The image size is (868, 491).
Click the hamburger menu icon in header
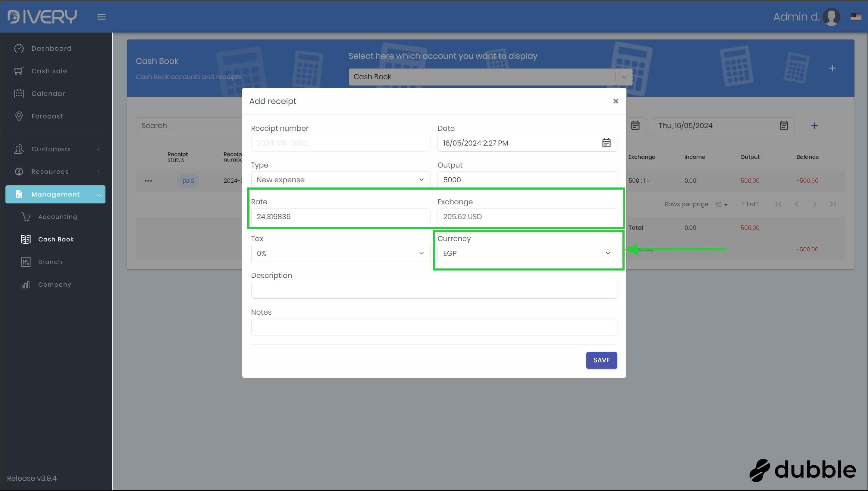102,17
